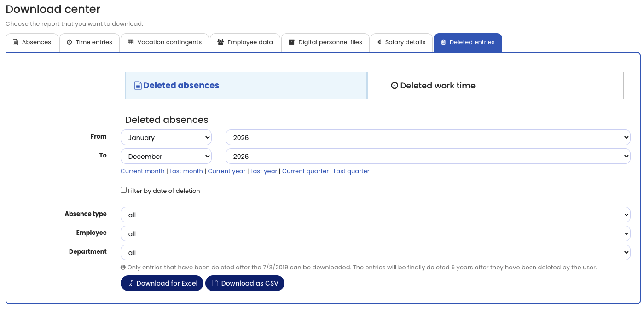Open the To year dropdown
This screenshot has width=644, height=309.
point(428,156)
